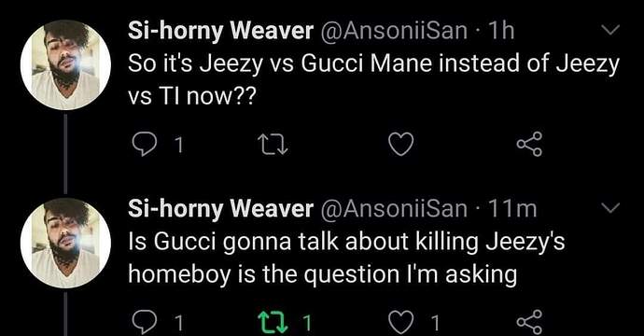Screen dimensions: 644x336
Task: Expand options chevron on the 1h tweet
Action: (610, 30)
